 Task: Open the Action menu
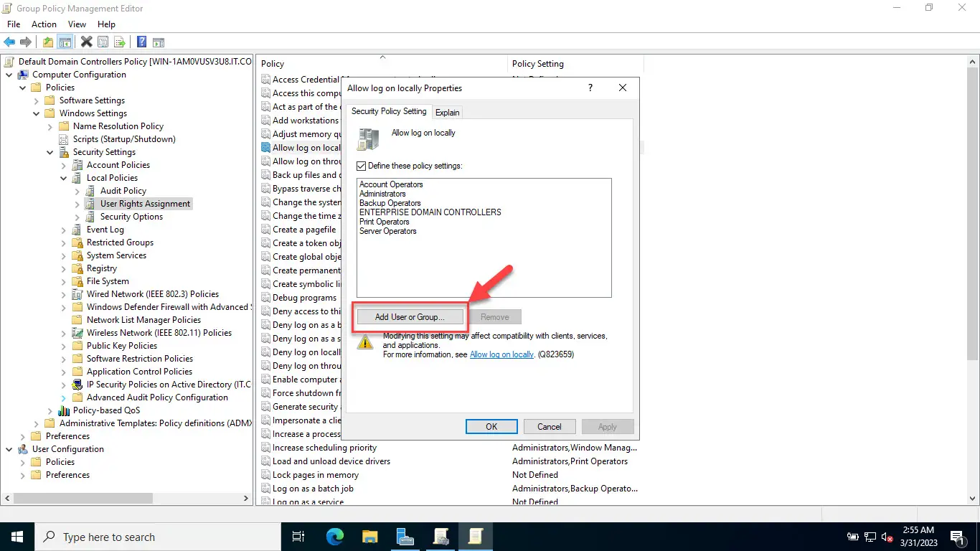[44, 24]
